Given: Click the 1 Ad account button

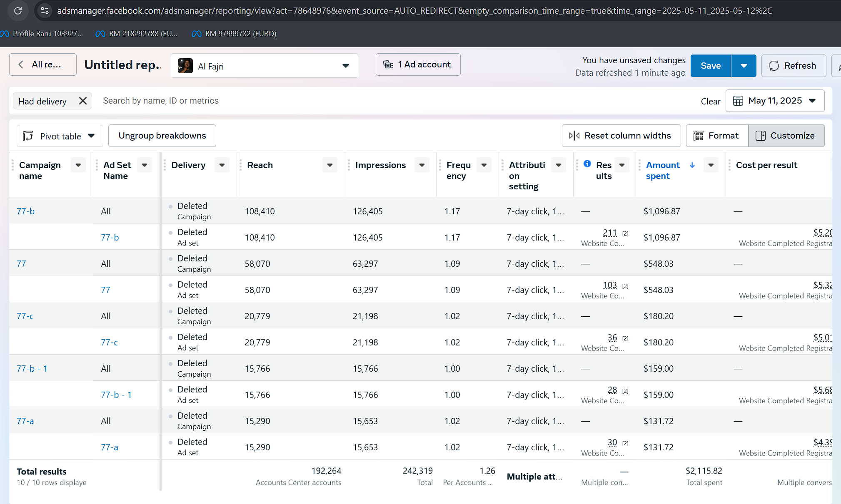Looking at the screenshot, I should [418, 65].
